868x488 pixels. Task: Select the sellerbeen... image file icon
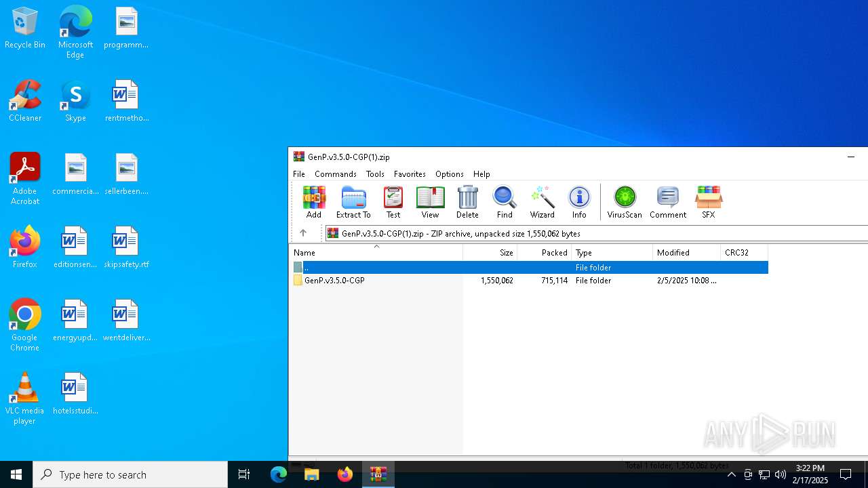[126, 175]
